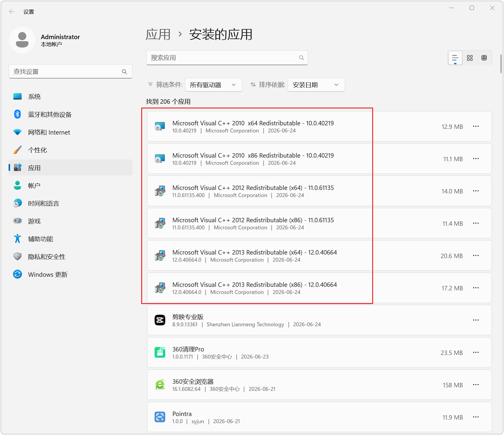Open more options for Visual C++ 2012 (x86)
This screenshot has height=435, width=504.
tap(476, 223)
